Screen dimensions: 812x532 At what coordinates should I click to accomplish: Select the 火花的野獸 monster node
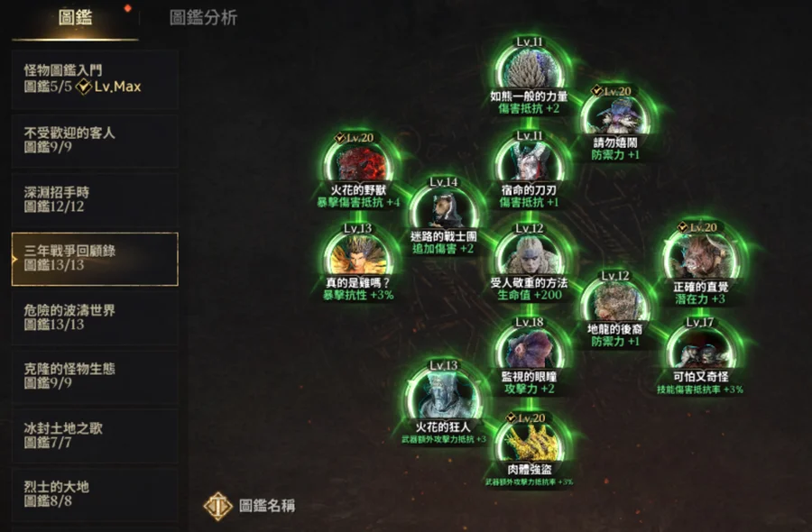coord(358,163)
